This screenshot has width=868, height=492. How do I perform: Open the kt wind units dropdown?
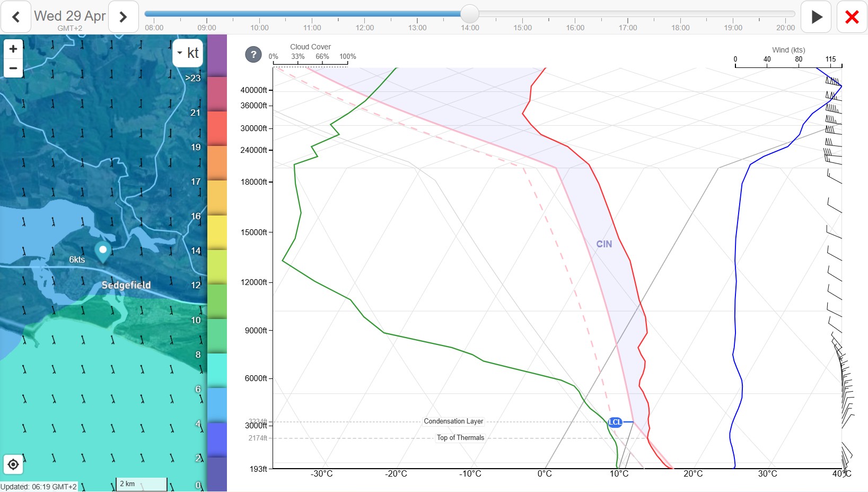[x=188, y=53]
